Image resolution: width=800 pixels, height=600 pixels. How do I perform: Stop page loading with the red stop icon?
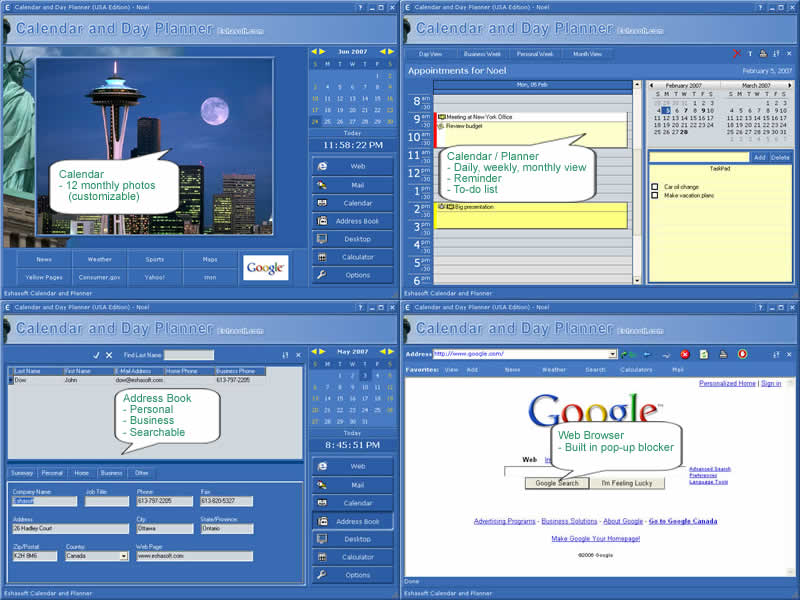(685, 354)
